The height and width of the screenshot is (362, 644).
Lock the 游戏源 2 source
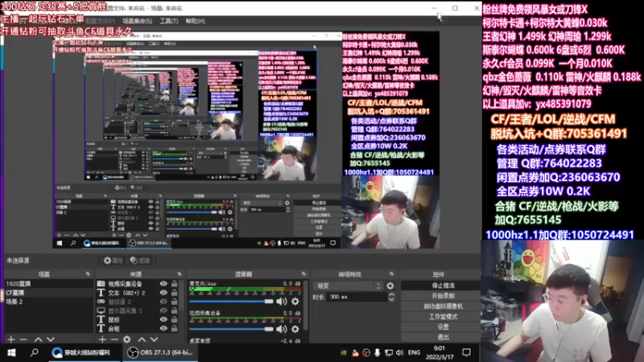(x=175, y=302)
